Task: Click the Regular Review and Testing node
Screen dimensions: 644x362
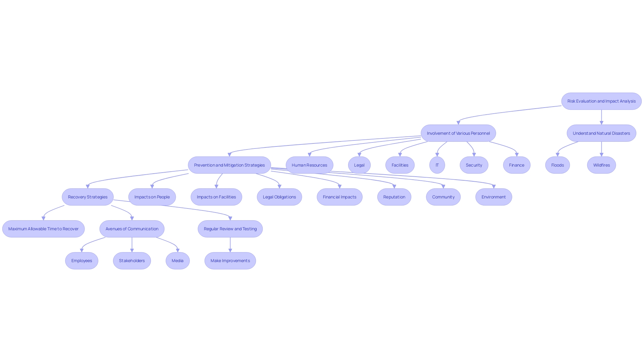Action: click(x=230, y=229)
